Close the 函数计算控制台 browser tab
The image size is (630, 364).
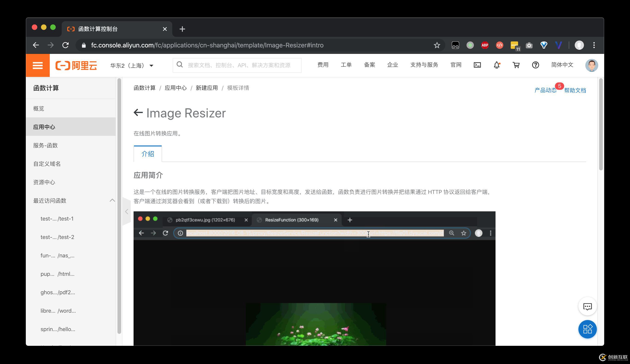coord(165,29)
